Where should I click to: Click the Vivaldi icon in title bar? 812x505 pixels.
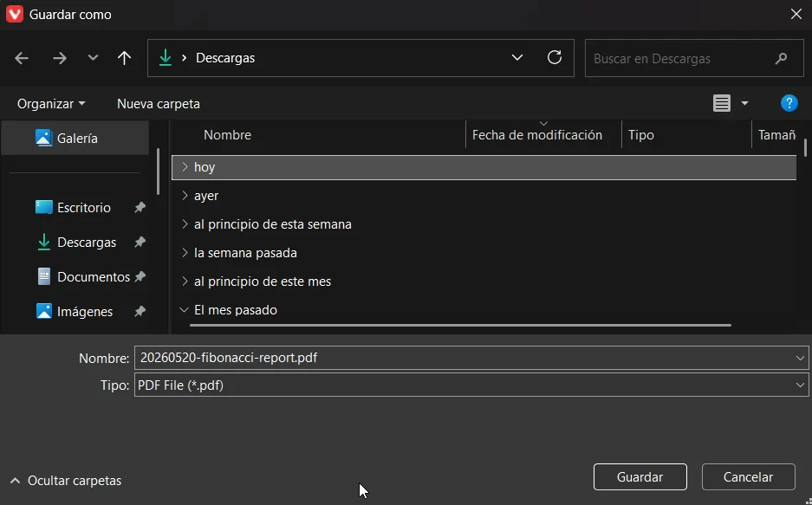(15, 14)
